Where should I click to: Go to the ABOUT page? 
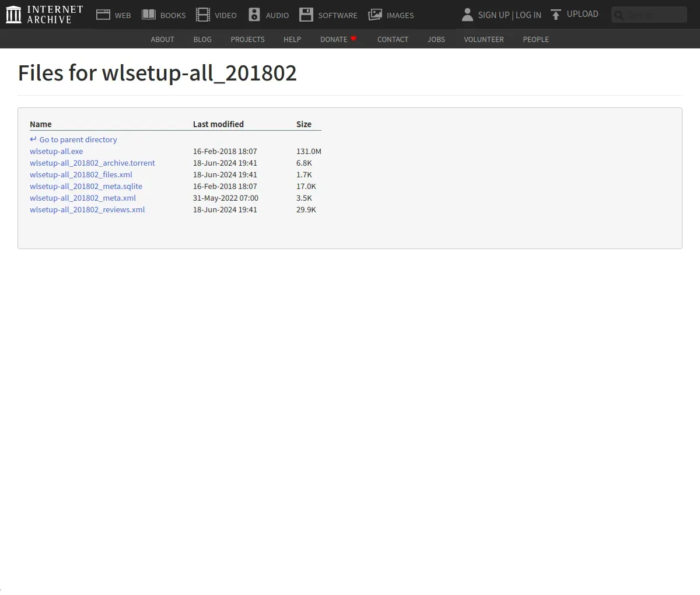[162, 40]
